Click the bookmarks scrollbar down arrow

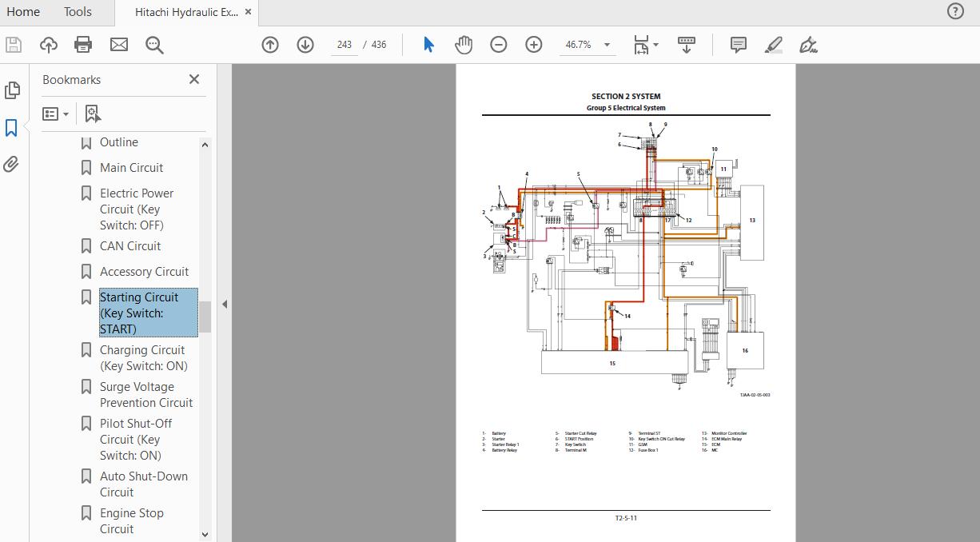(205, 534)
